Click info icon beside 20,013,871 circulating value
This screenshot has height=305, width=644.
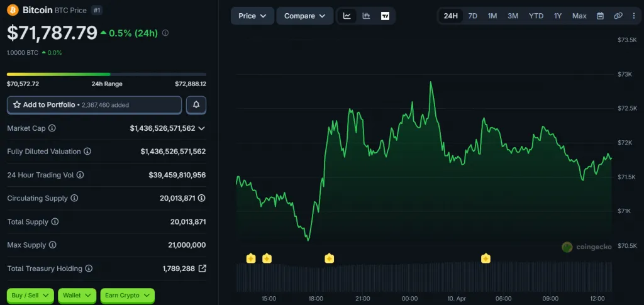tap(202, 198)
